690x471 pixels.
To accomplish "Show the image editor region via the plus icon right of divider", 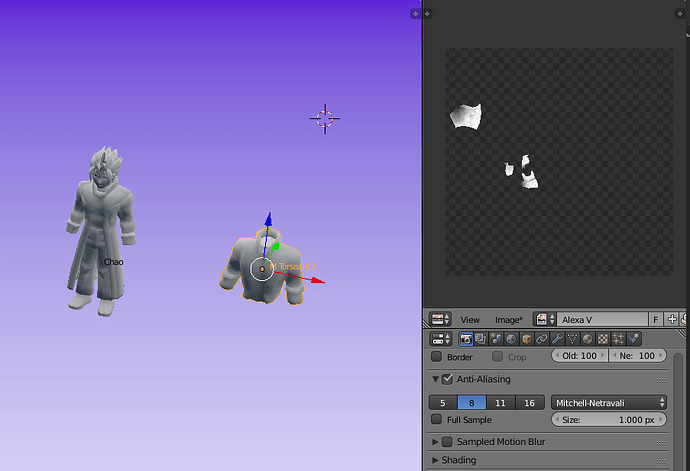I will tap(427, 14).
